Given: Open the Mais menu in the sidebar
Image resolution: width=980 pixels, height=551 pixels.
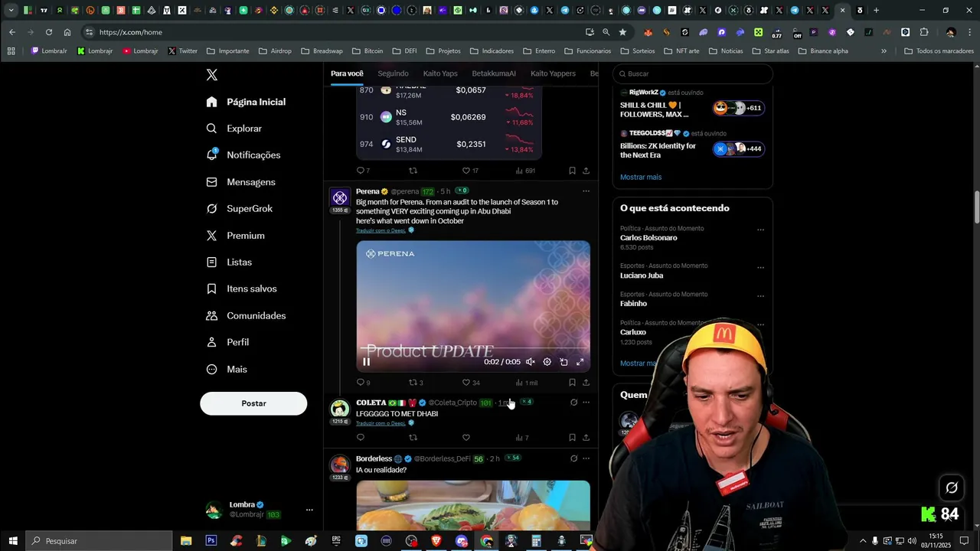Looking at the screenshot, I should click(227, 369).
